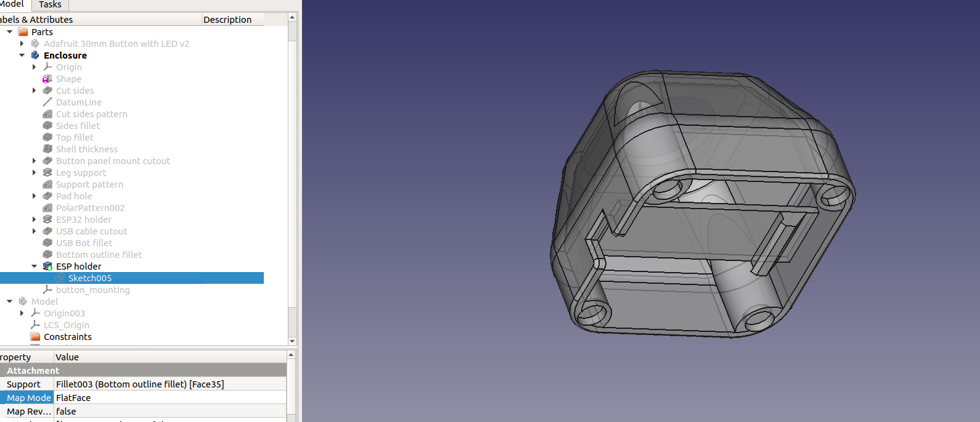Click the Attachment group header

(143, 371)
